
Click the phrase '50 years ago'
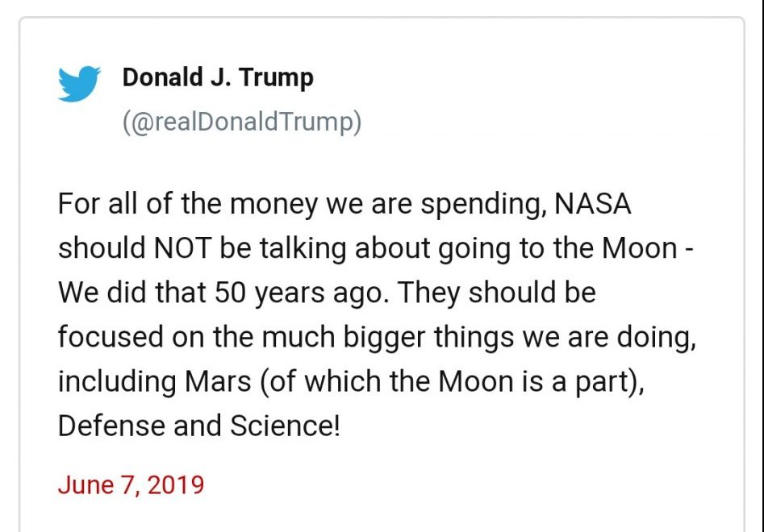[x=302, y=293]
